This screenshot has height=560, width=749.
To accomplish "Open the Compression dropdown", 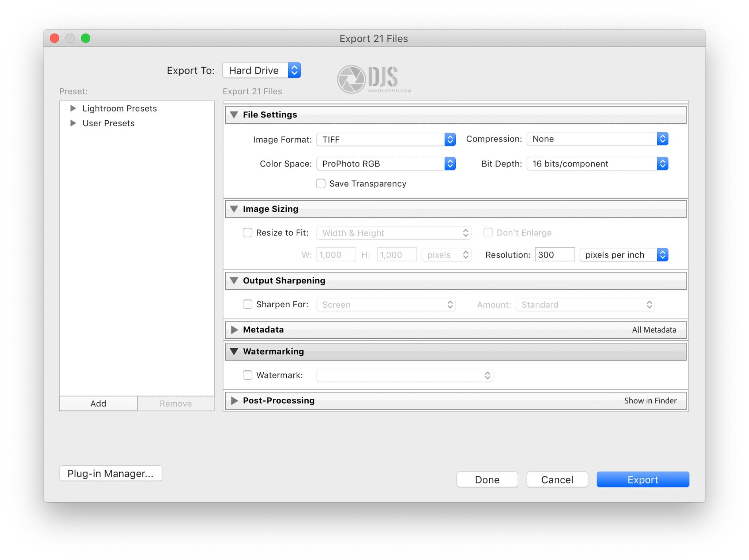I will [x=598, y=139].
